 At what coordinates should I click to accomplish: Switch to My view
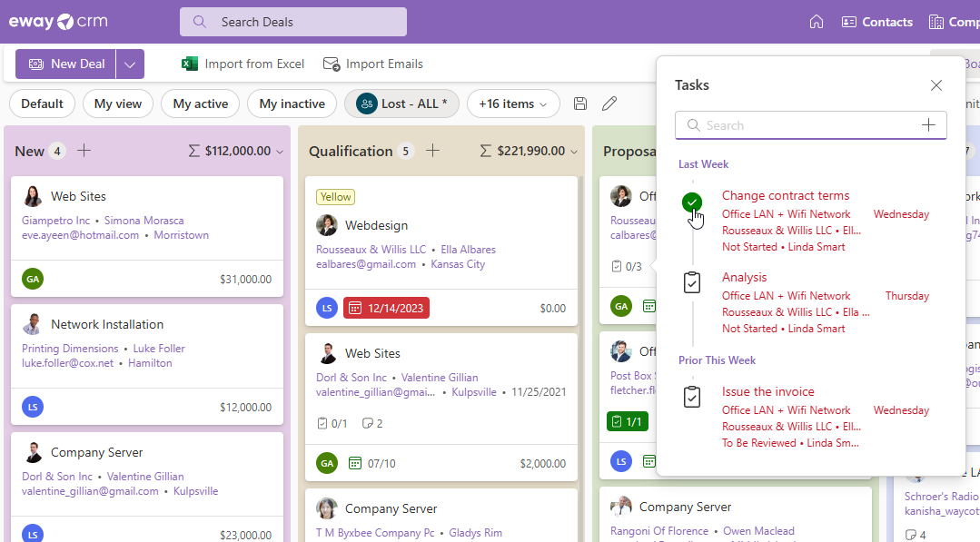tap(118, 103)
